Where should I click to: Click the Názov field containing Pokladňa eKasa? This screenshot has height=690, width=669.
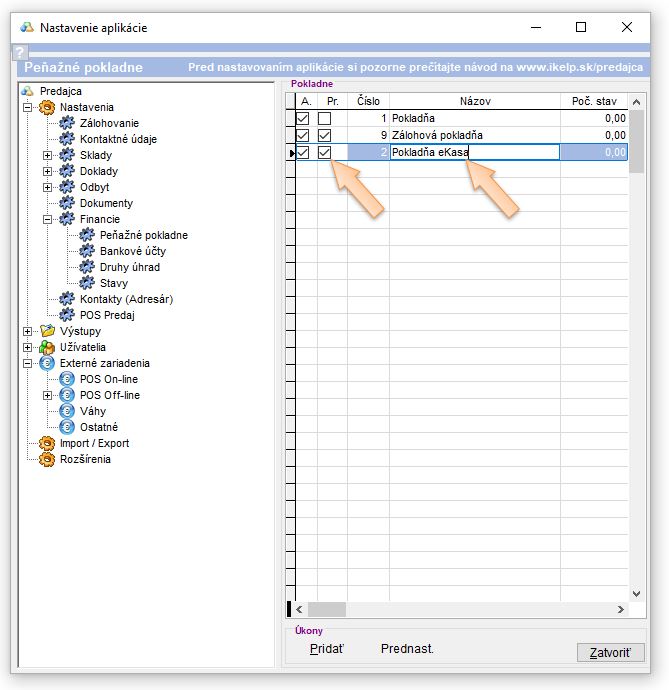point(473,152)
